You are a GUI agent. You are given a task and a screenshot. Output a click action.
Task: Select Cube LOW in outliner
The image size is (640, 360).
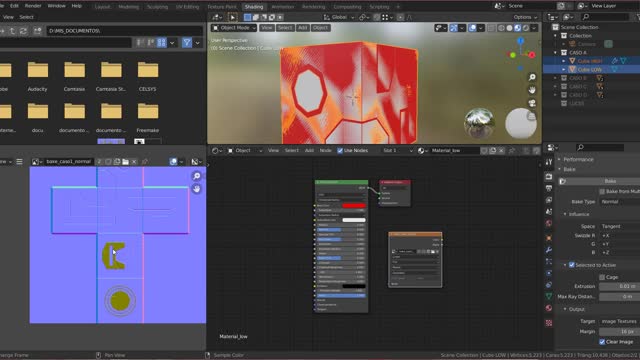[x=589, y=69]
